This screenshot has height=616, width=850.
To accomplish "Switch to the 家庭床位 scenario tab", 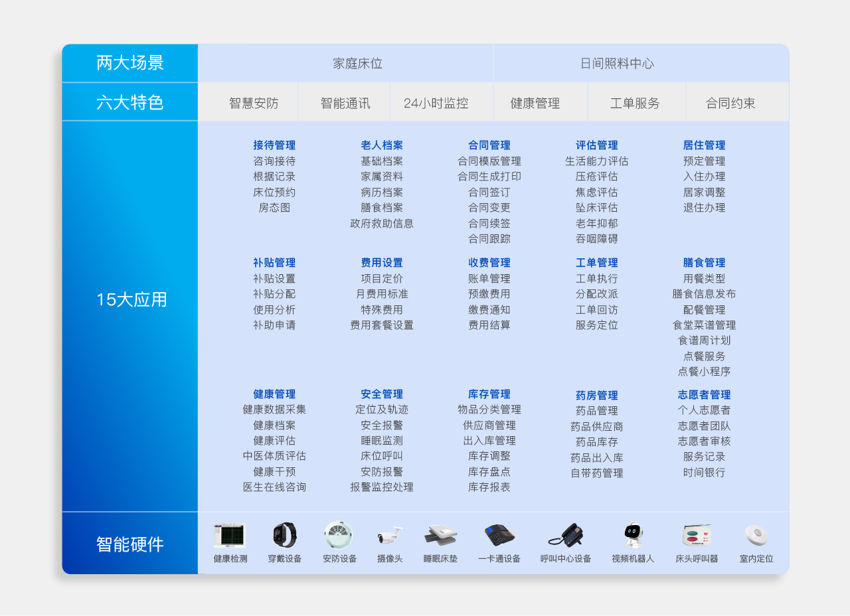I will click(358, 64).
